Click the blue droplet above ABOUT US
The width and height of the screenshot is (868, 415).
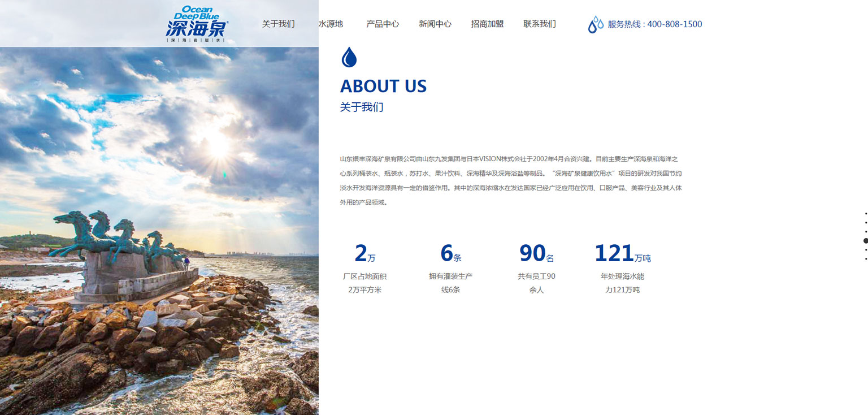click(x=349, y=57)
